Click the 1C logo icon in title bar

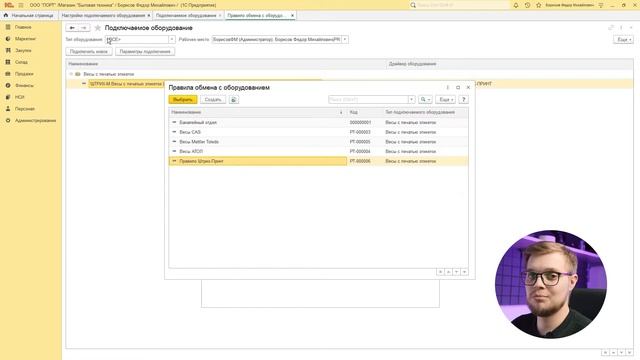click(9, 5)
